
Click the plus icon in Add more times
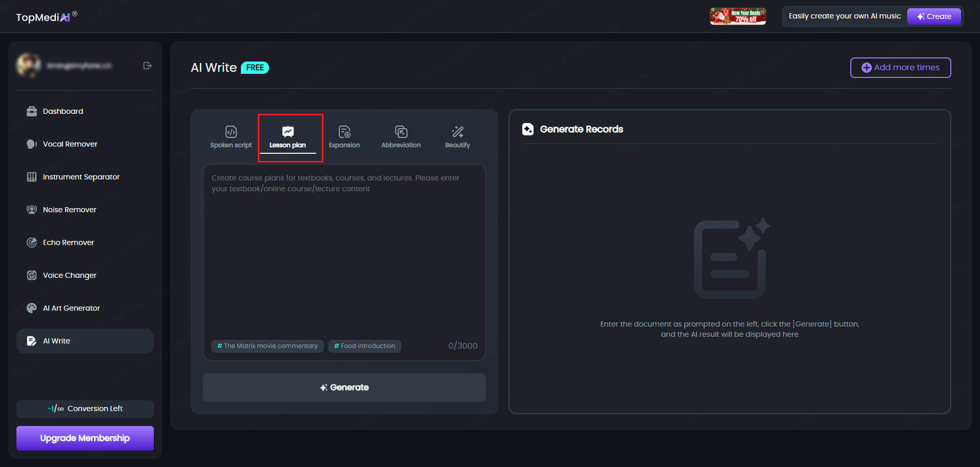click(866, 68)
